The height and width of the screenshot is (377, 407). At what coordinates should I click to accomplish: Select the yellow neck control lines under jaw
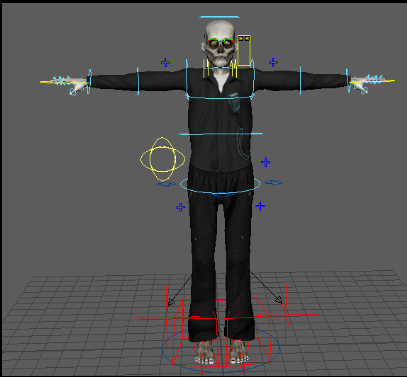(220, 68)
